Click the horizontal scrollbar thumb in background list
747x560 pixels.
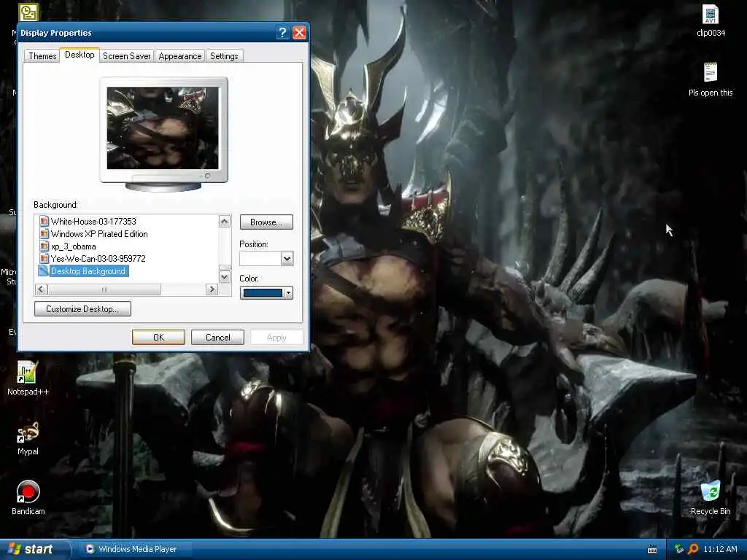104,289
